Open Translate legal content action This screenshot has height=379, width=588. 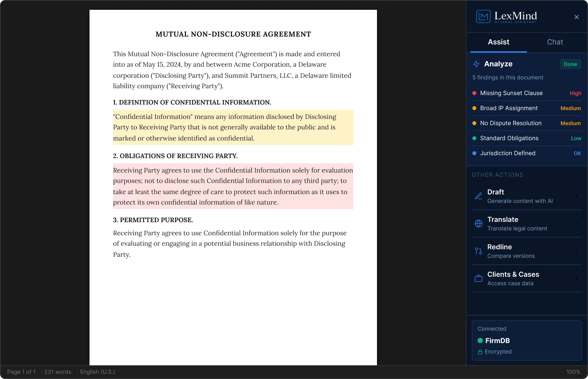tap(527, 223)
